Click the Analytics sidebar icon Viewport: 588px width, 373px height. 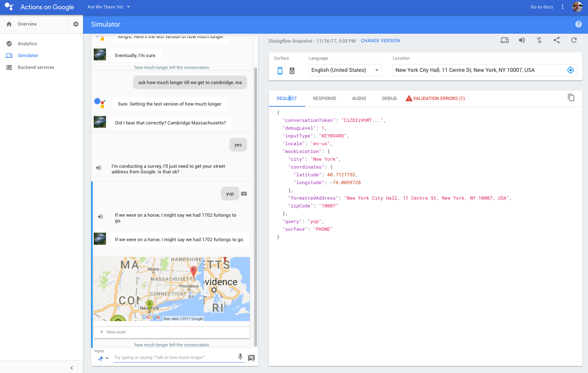pyautogui.click(x=9, y=44)
